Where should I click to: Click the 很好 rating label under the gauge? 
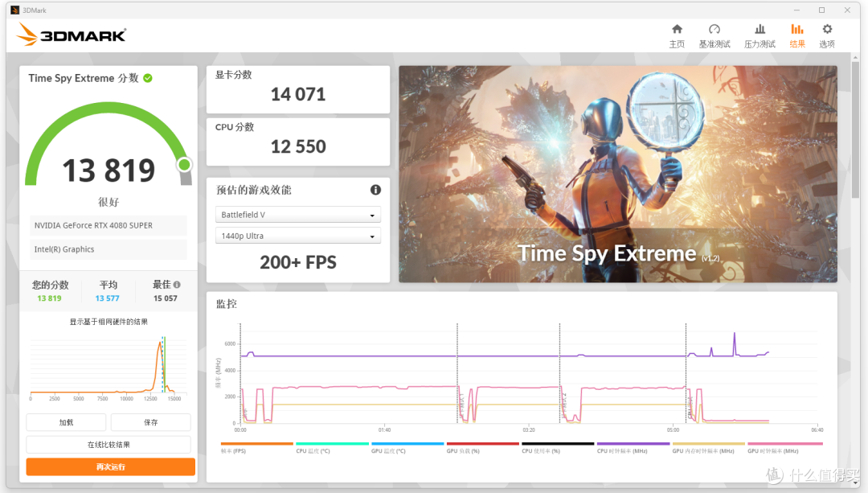108,202
